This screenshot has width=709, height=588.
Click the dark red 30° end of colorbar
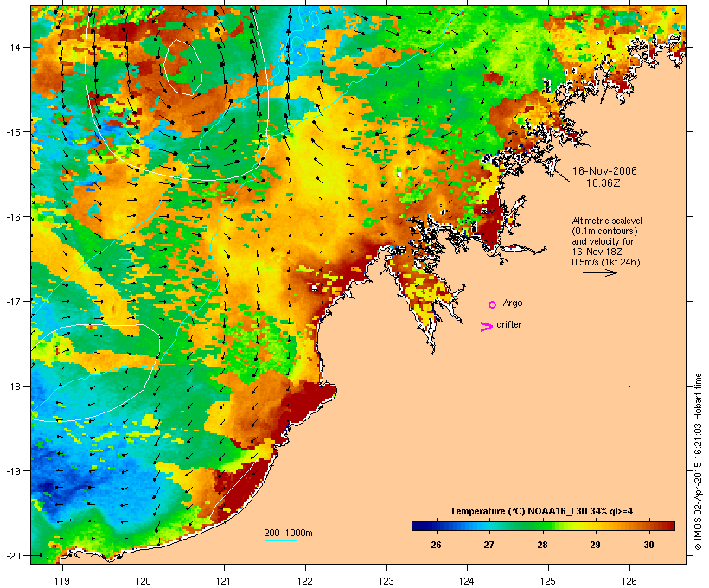[668, 526]
